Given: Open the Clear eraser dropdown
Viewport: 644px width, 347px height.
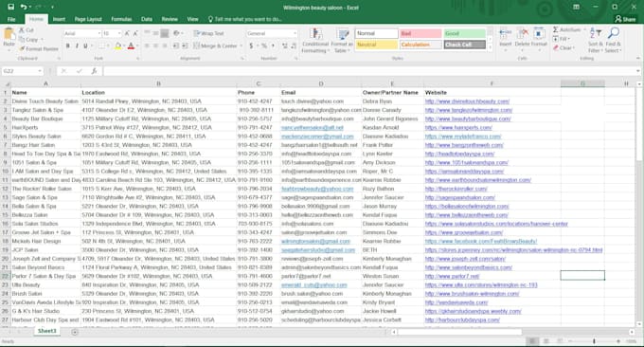Looking at the screenshot, I should click(x=563, y=48).
